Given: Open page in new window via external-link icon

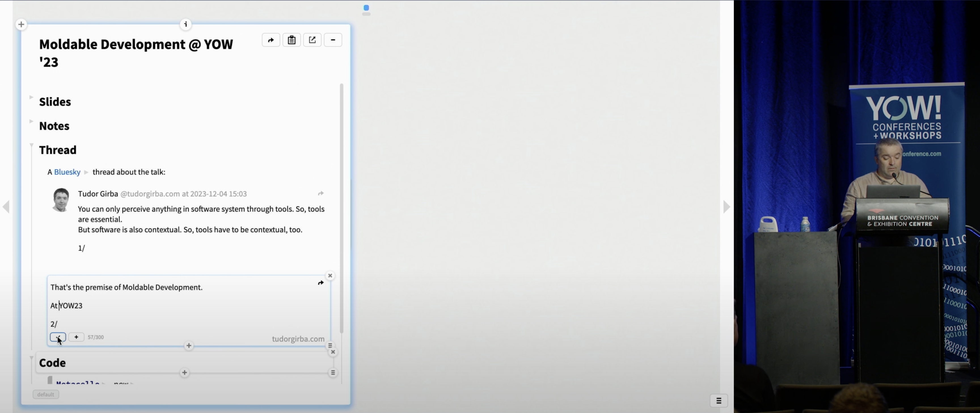Looking at the screenshot, I should [x=312, y=40].
